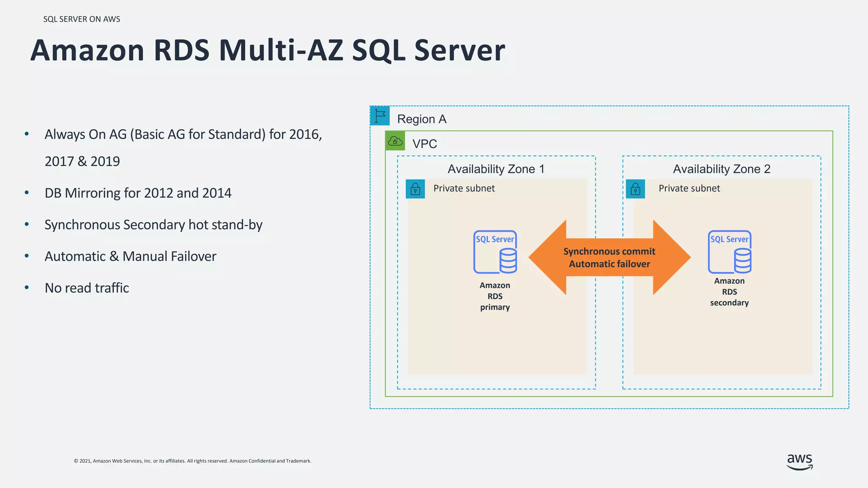Click the green VPC cloud icon

(x=395, y=141)
